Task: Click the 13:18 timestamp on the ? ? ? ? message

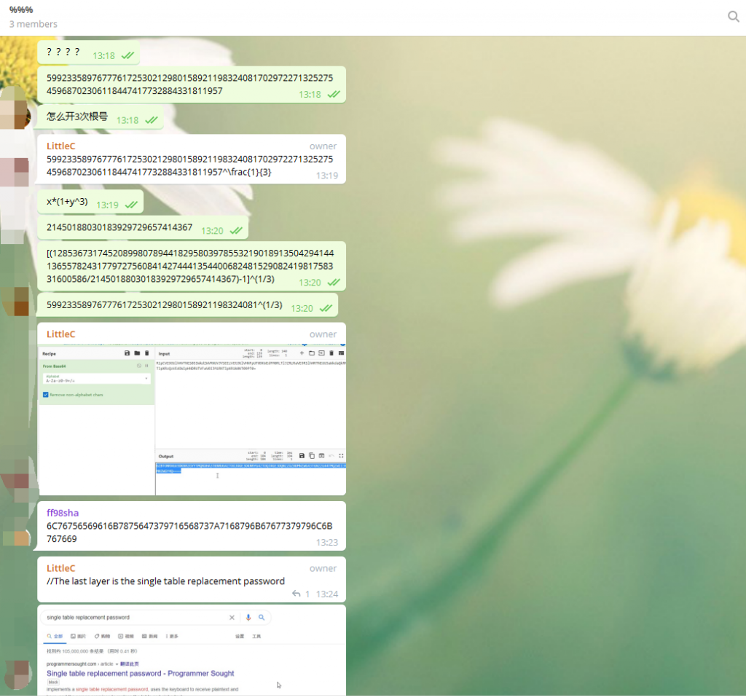Action: click(x=103, y=56)
